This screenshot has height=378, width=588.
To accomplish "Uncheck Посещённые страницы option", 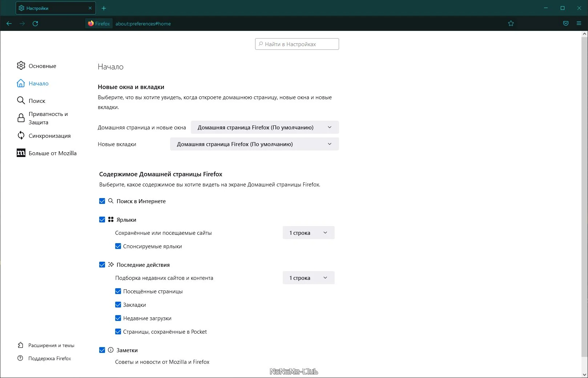I will pos(118,291).
